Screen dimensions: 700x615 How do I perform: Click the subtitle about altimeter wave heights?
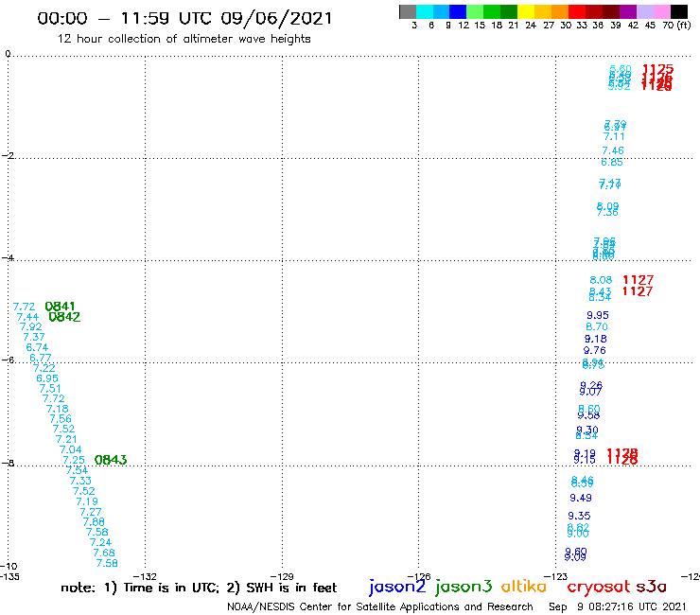tap(184, 39)
